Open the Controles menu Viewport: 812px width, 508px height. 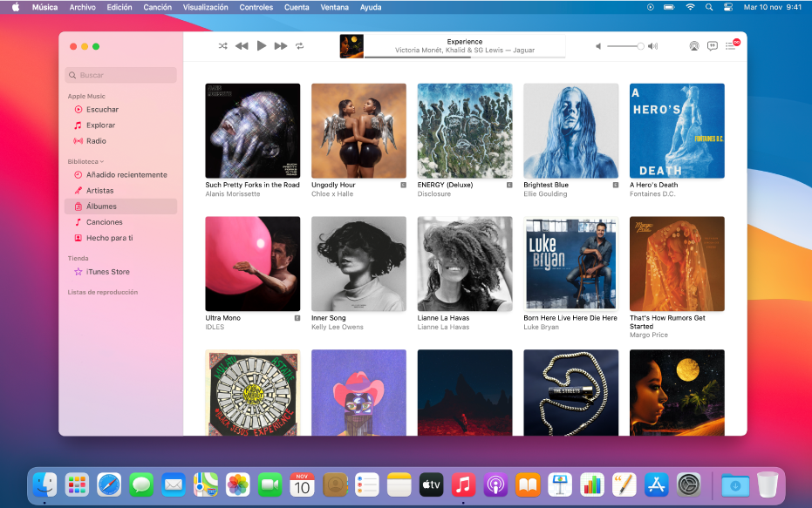pos(256,7)
